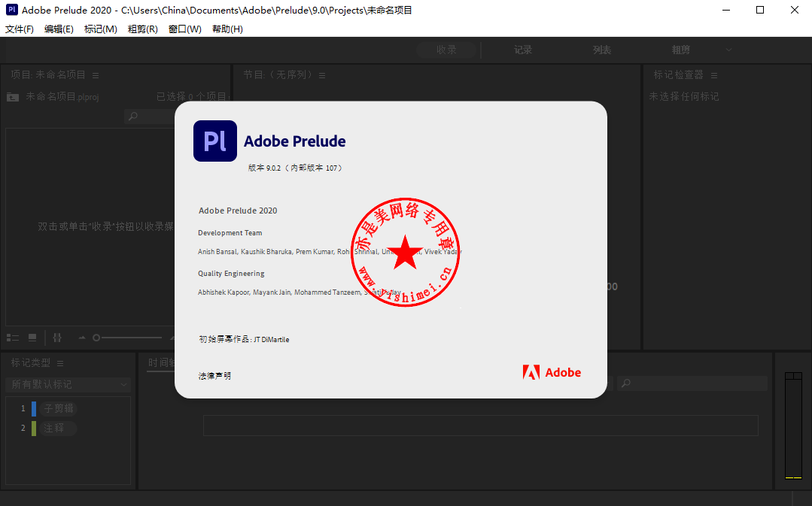
Task: Open the 粗剪(R) menu
Action: (x=142, y=29)
